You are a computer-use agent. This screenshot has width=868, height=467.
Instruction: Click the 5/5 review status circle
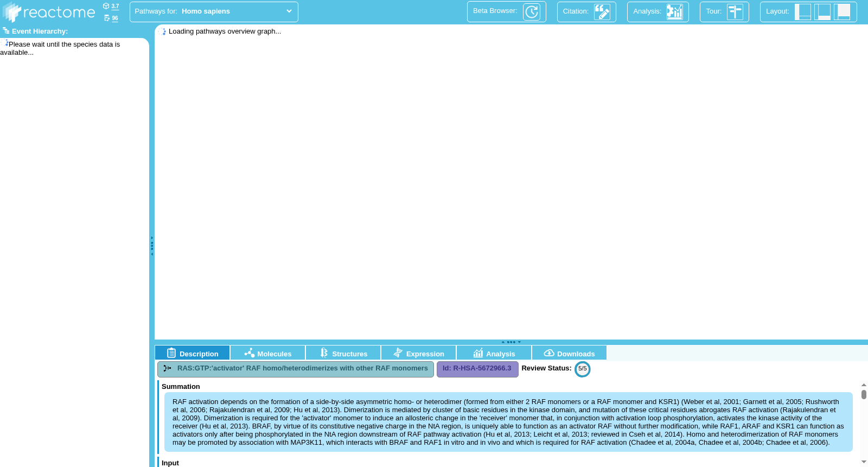click(x=583, y=369)
